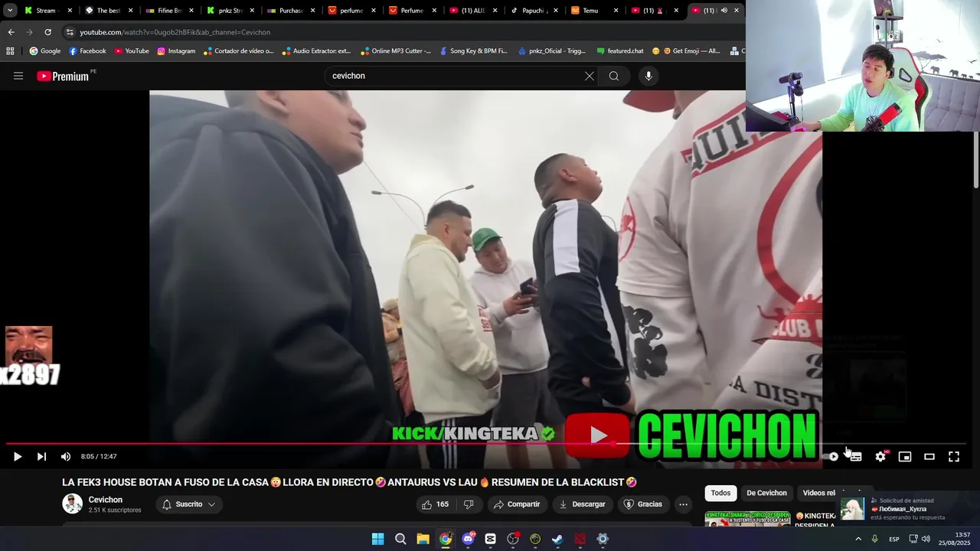This screenshot has height=551, width=980.
Task: Open the Windows Start menu
Action: click(x=377, y=539)
